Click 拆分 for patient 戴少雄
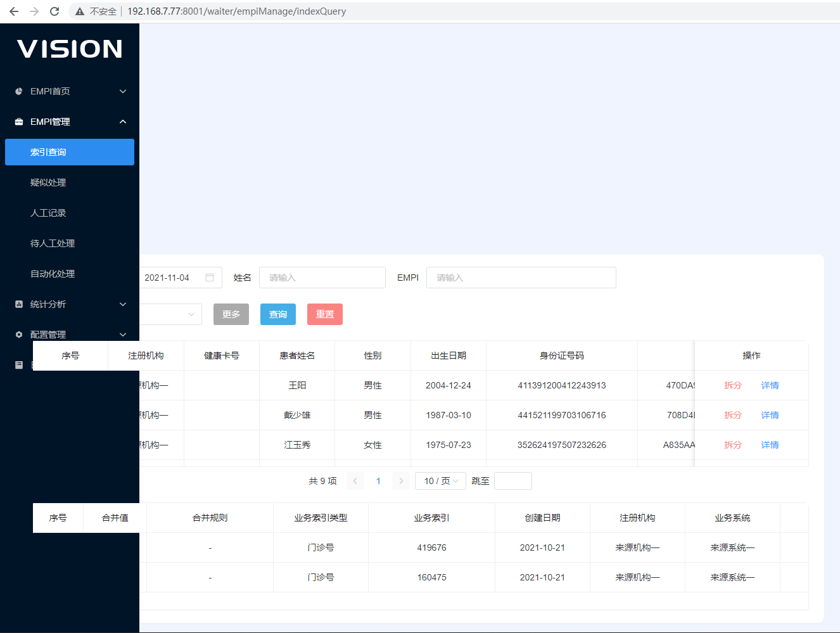Image resolution: width=840 pixels, height=633 pixels. pyautogui.click(x=733, y=415)
